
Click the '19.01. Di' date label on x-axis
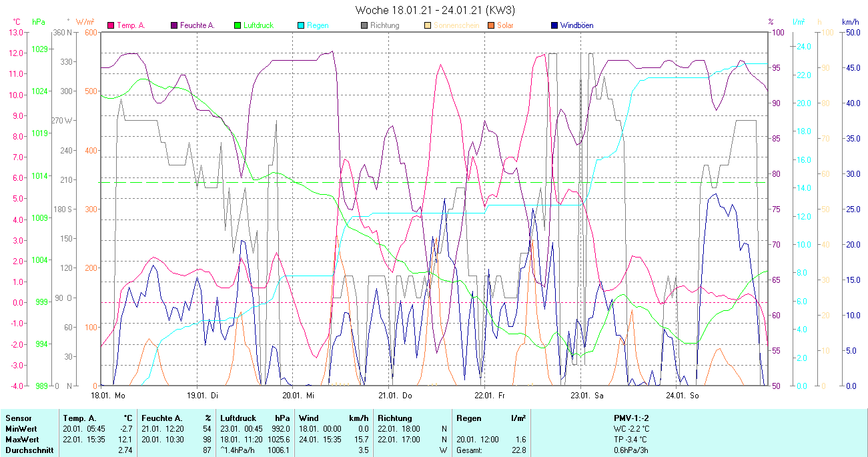click(x=201, y=396)
